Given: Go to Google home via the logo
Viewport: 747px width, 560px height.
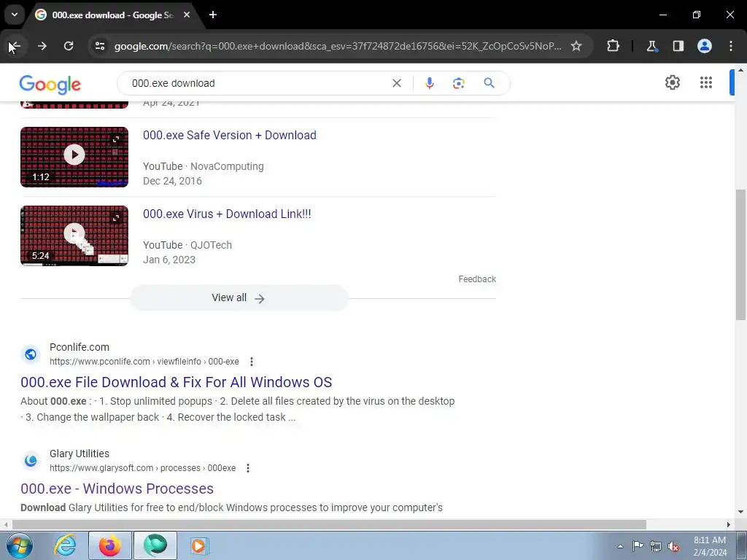Looking at the screenshot, I should [x=50, y=85].
